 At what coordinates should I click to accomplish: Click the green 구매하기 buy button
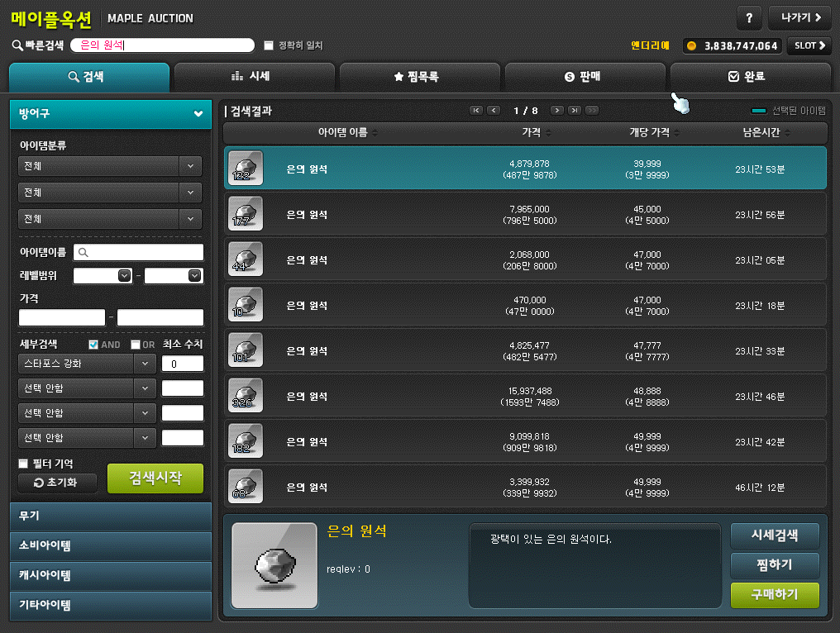(x=775, y=595)
